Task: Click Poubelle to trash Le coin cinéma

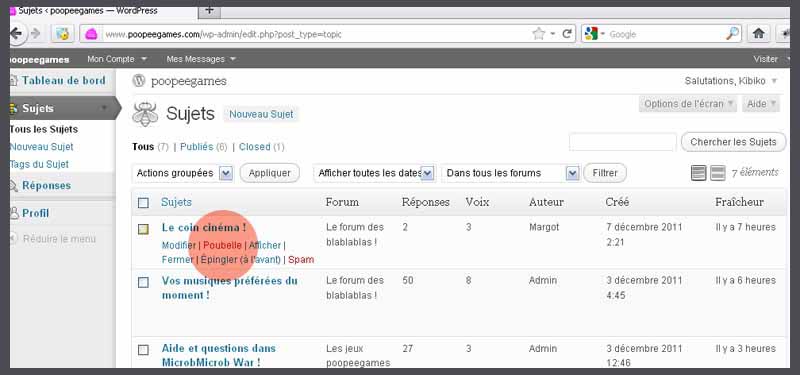Action: point(222,245)
